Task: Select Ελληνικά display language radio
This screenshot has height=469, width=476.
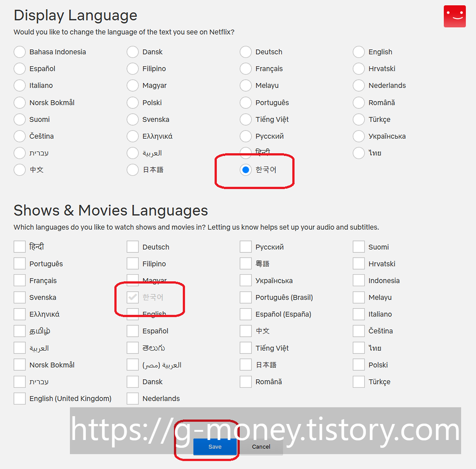Action: coord(133,136)
